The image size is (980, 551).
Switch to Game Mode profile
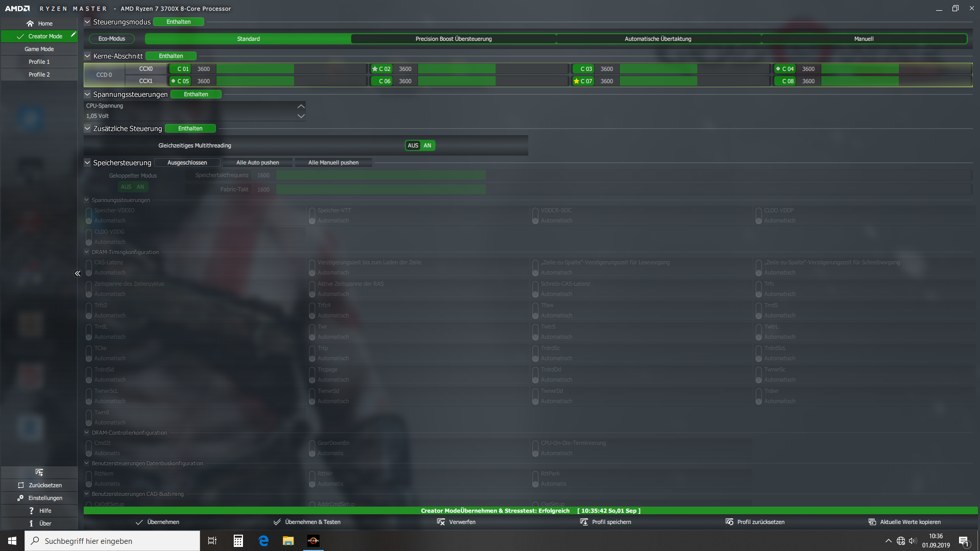(x=39, y=49)
